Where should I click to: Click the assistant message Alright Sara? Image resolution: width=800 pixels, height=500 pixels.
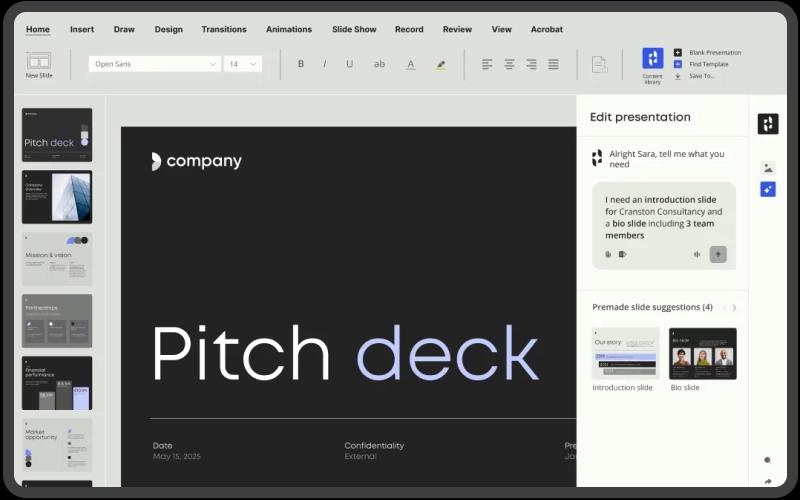(x=667, y=159)
